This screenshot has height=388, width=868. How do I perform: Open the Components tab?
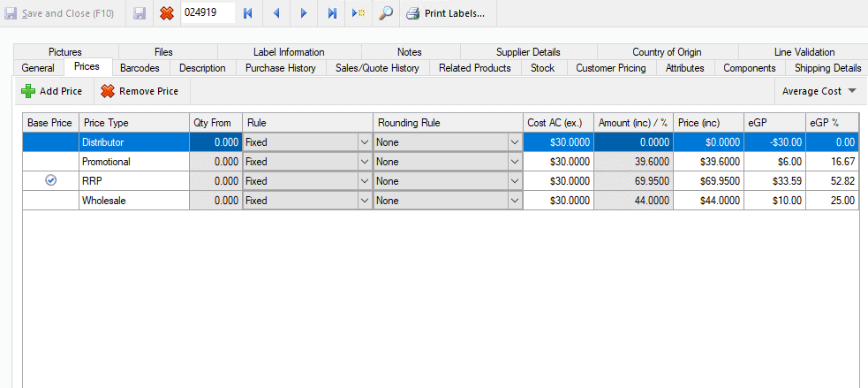point(750,68)
